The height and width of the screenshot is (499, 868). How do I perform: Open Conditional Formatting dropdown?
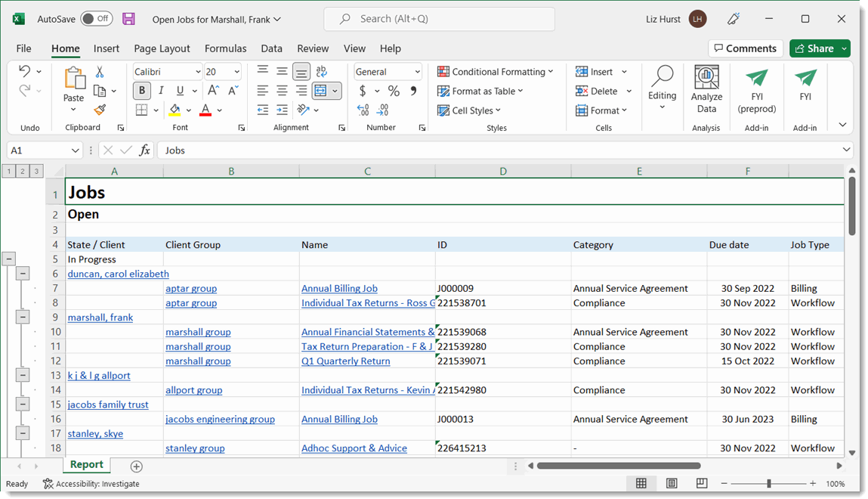click(495, 71)
